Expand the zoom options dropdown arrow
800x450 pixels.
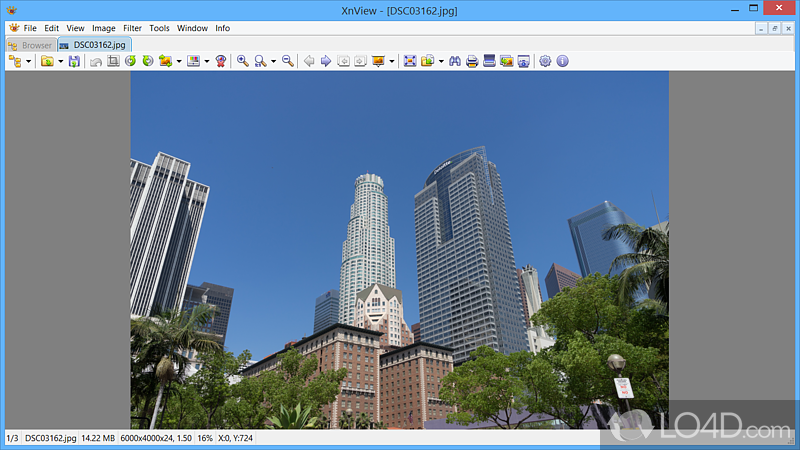[273, 61]
